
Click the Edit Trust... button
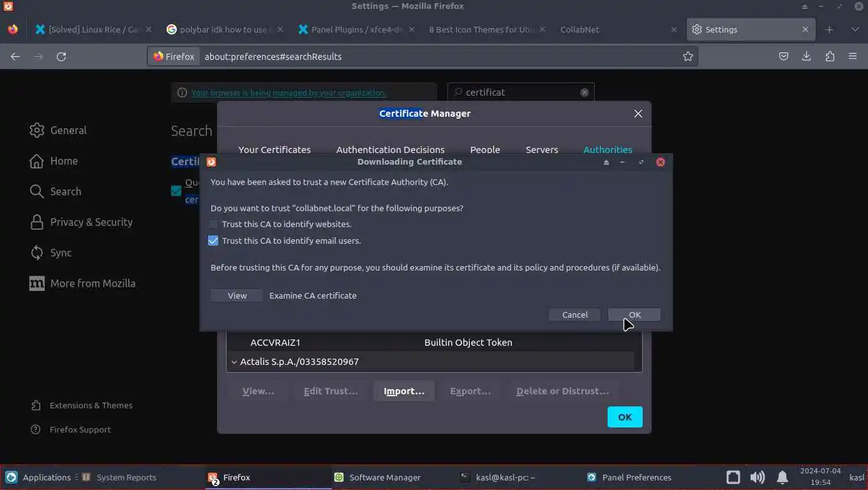pyautogui.click(x=331, y=391)
